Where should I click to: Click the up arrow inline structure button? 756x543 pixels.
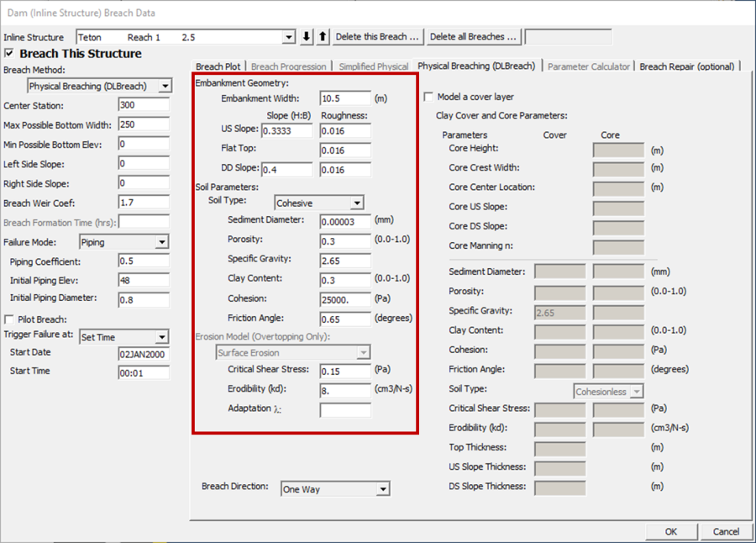[x=323, y=37]
